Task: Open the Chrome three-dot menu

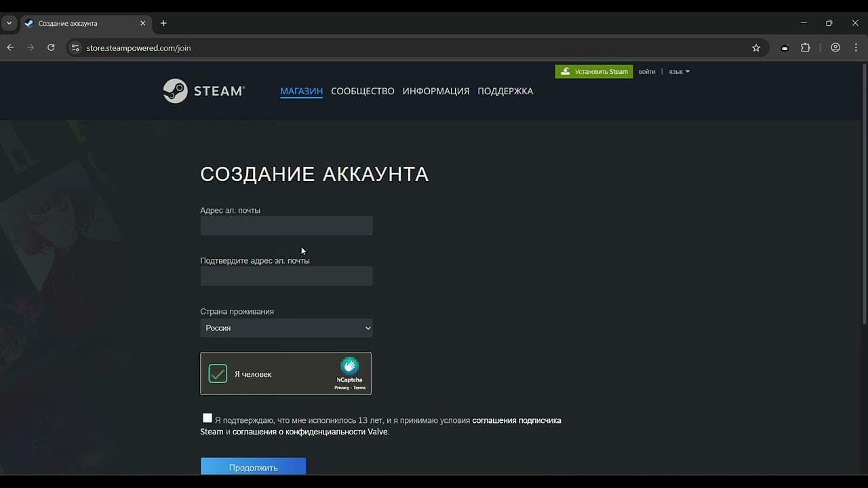Action: click(856, 47)
